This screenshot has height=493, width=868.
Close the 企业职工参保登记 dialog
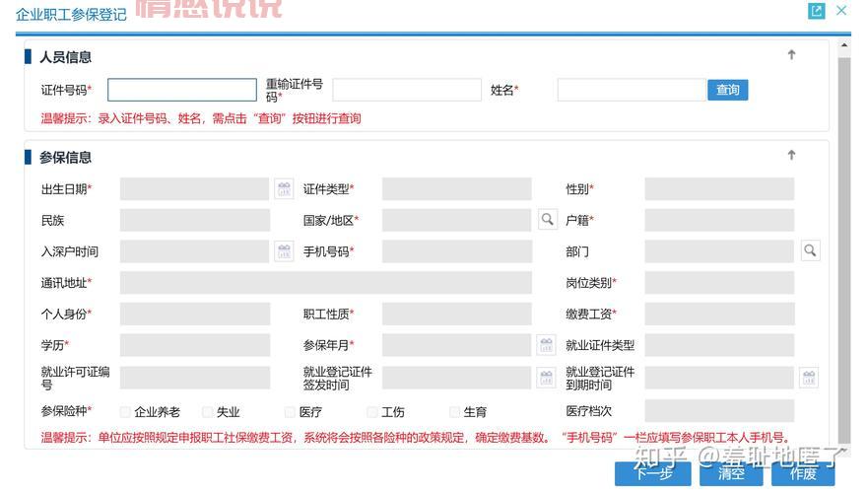coord(841,10)
